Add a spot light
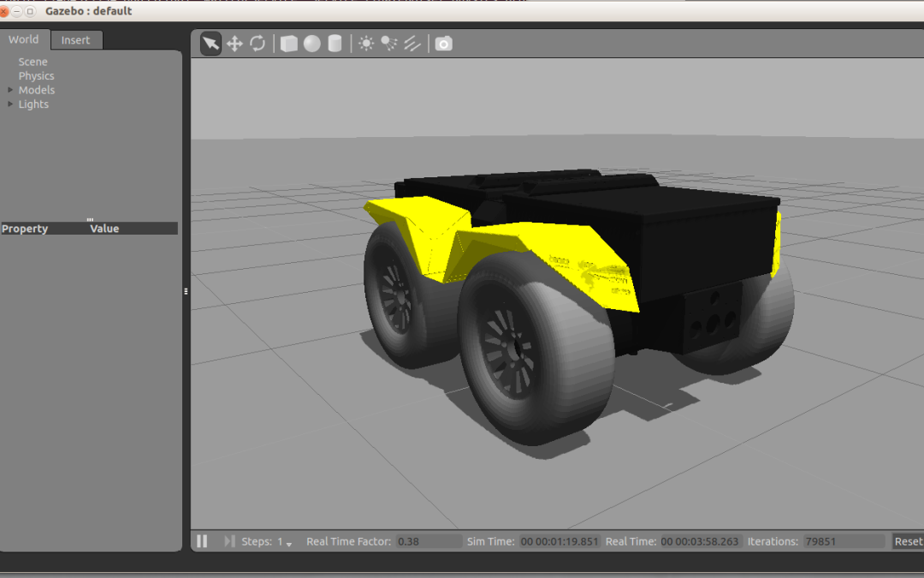Screen dimensions: 924x578 tap(389, 44)
